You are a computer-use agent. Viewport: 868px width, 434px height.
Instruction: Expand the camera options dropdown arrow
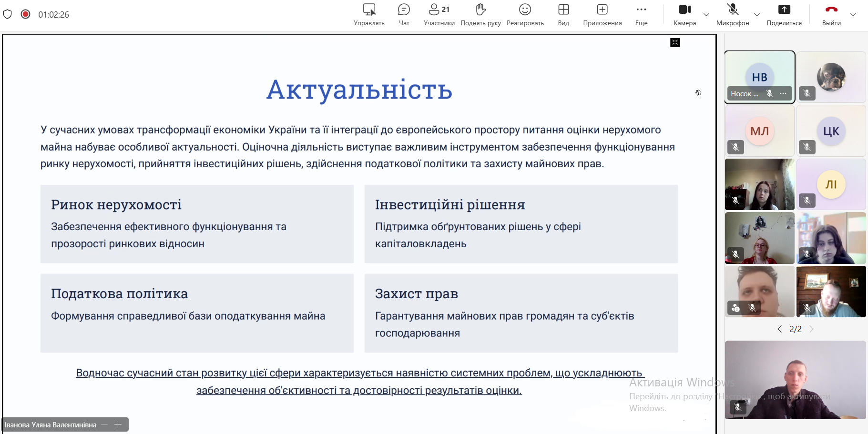coord(706,15)
